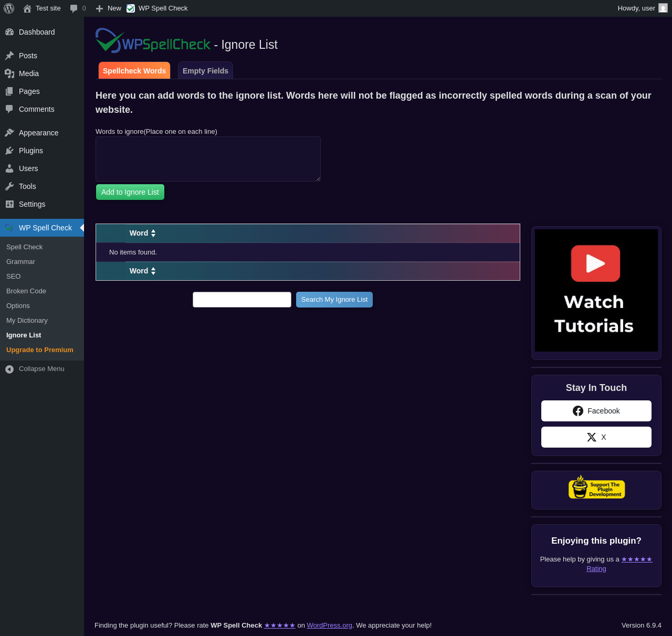The image size is (672, 636).
Task: Click the Plugins plug icon
Action: pos(9,151)
